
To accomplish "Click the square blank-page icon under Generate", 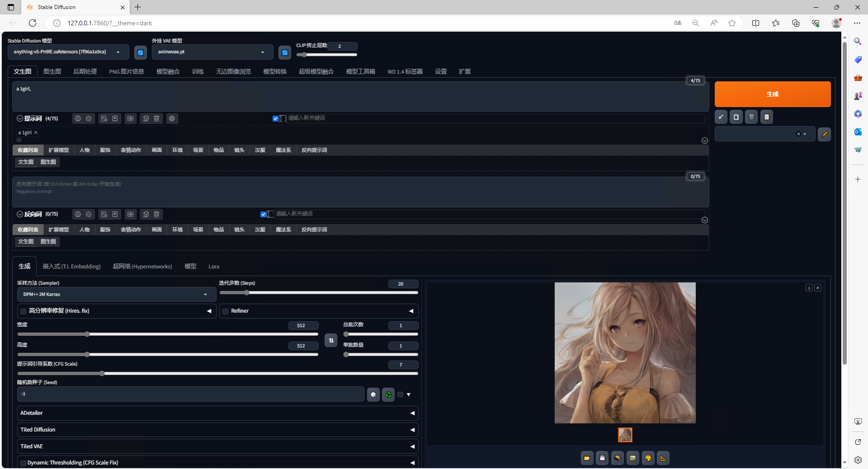I will point(736,117).
